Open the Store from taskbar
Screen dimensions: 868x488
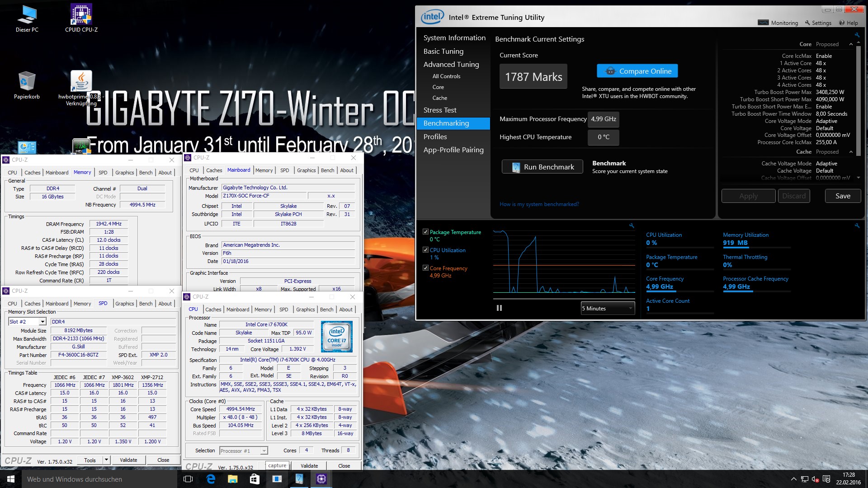[255, 479]
